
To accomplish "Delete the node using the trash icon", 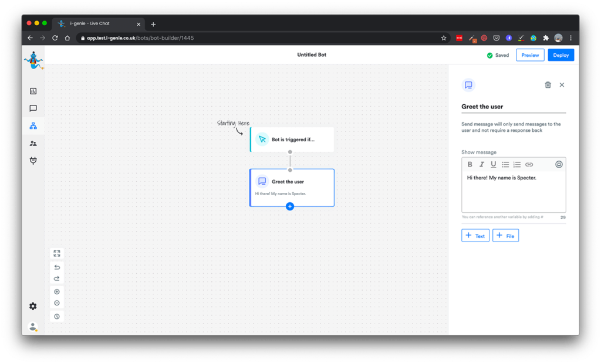I will tap(548, 85).
